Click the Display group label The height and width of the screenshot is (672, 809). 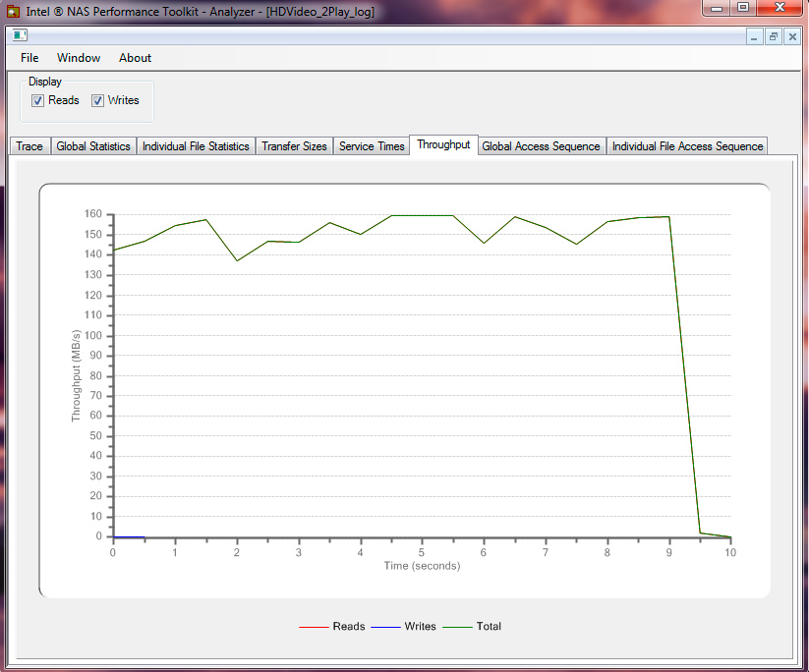tap(45, 82)
